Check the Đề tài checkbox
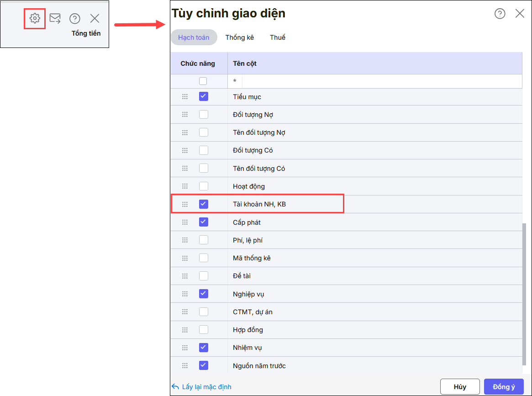This screenshot has height=396, width=532. (x=204, y=276)
